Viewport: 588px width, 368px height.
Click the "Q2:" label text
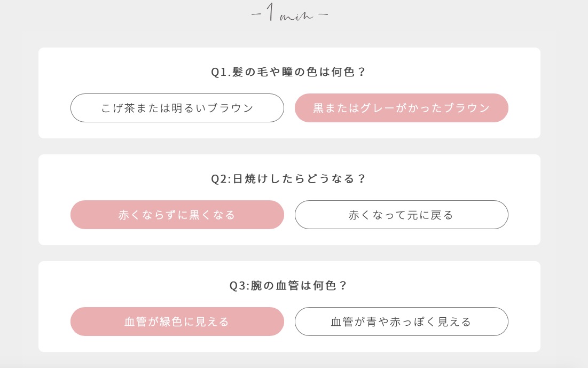point(221,179)
